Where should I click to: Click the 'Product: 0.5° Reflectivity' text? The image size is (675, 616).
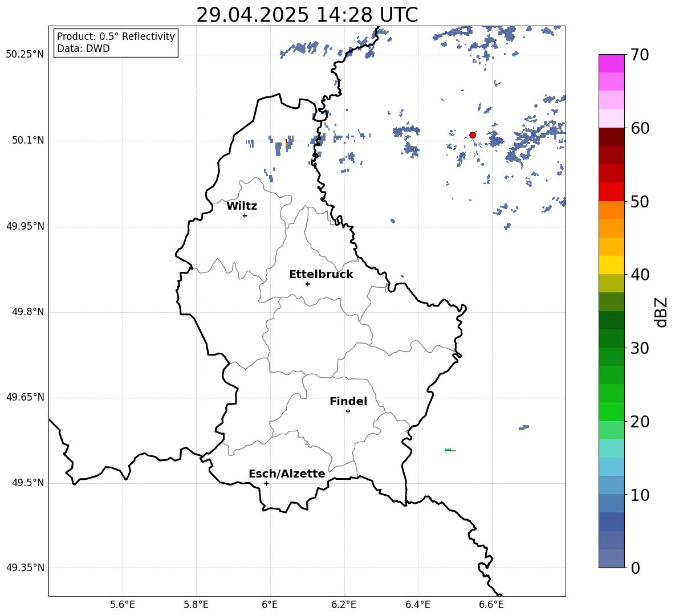[116, 36]
